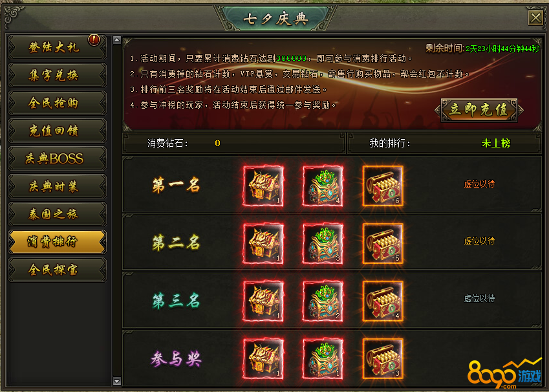Click first place gold bar chest icon
Image resolution: width=549 pixels, height=392 pixels.
pyautogui.click(x=383, y=186)
